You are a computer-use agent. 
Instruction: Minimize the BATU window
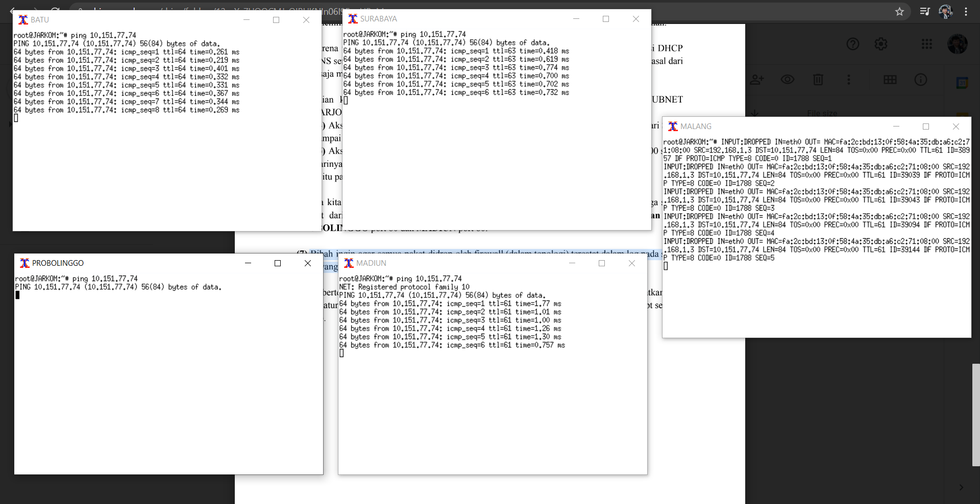(247, 20)
